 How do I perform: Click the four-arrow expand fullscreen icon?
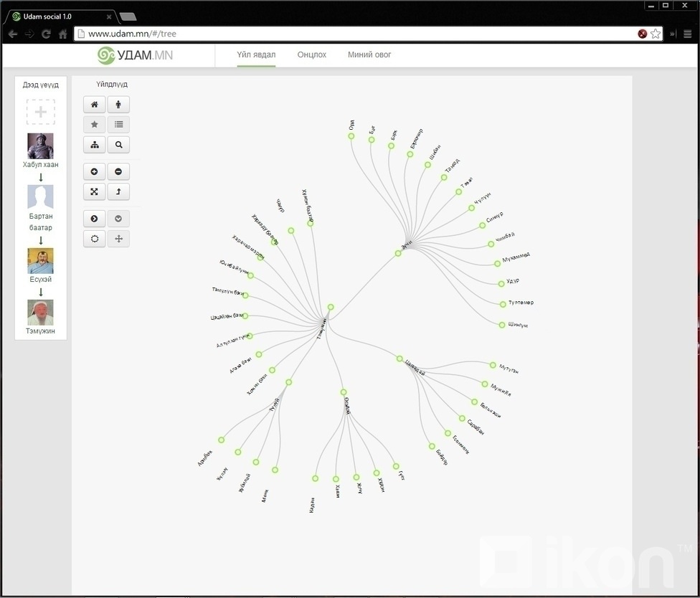pyautogui.click(x=94, y=192)
